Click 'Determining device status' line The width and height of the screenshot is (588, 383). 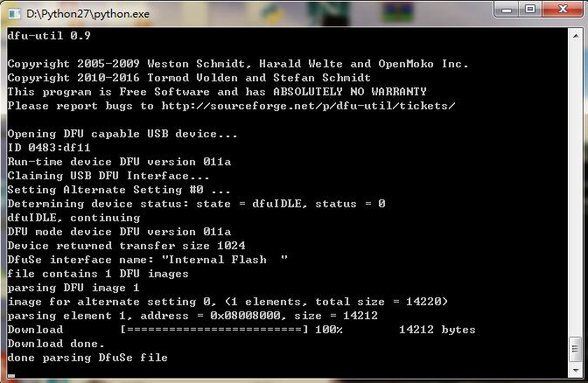pos(197,204)
